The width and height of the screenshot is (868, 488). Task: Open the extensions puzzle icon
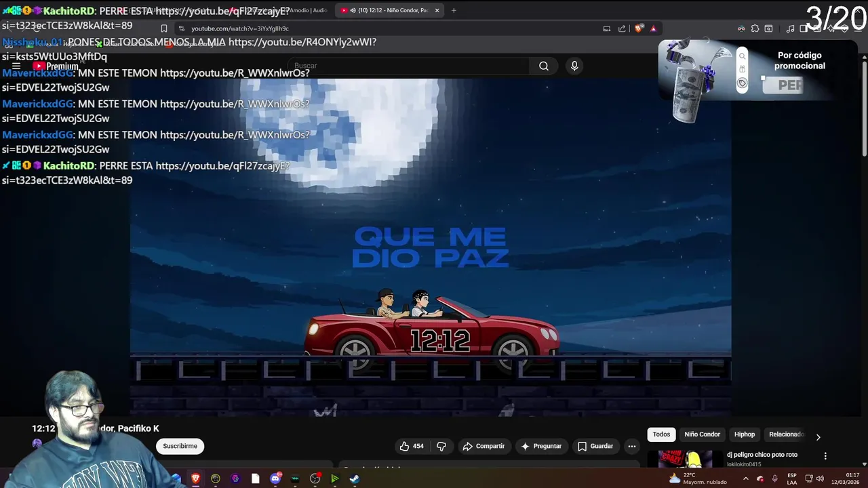pos(755,28)
